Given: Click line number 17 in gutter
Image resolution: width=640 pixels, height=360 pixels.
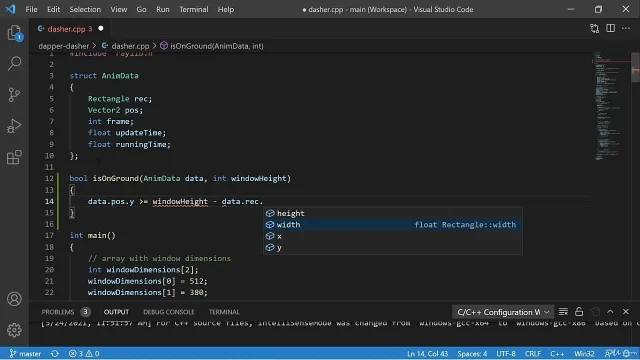Looking at the screenshot, I should pos(49,236).
